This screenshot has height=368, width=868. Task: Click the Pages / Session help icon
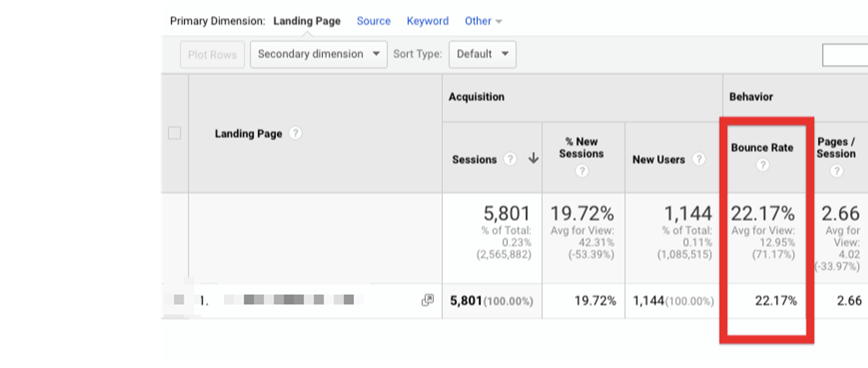click(836, 171)
